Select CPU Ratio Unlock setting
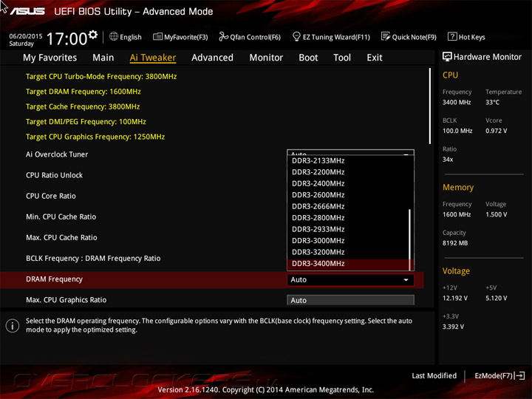This screenshot has height=399, width=532. (54, 175)
